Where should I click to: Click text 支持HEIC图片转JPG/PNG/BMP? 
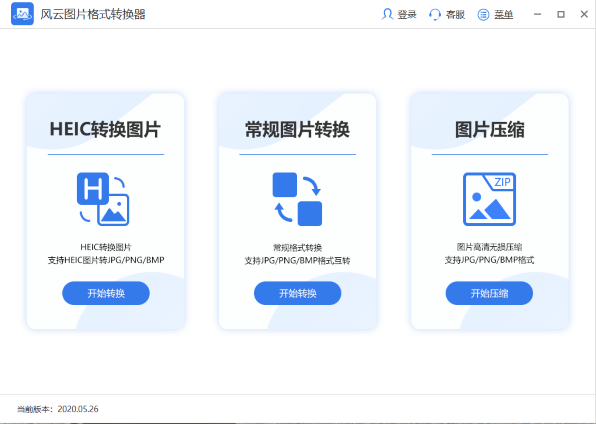pos(106,260)
